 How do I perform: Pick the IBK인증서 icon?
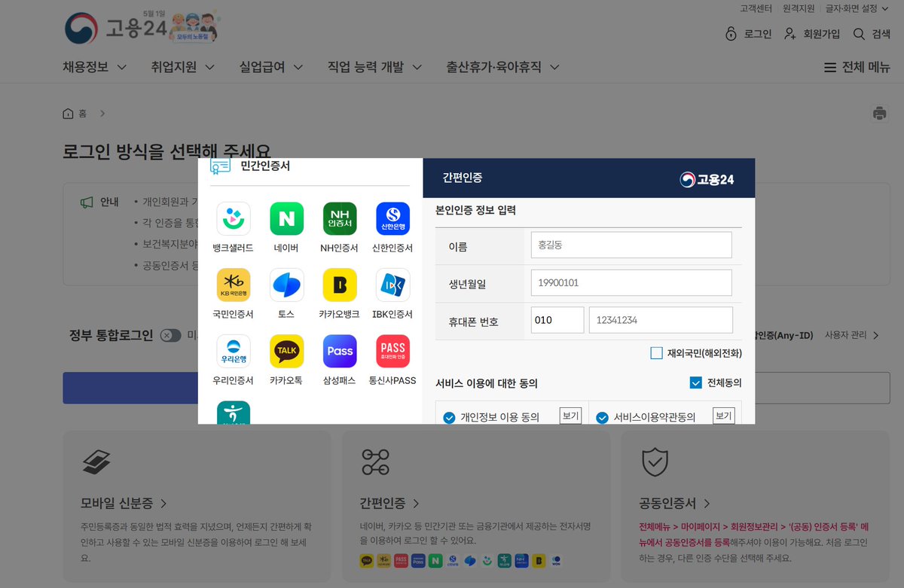pyautogui.click(x=393, y=285)
